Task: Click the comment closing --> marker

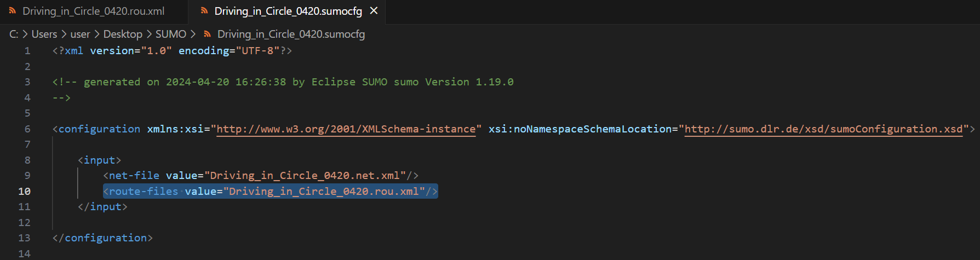Action: click(x=61, y=97)
